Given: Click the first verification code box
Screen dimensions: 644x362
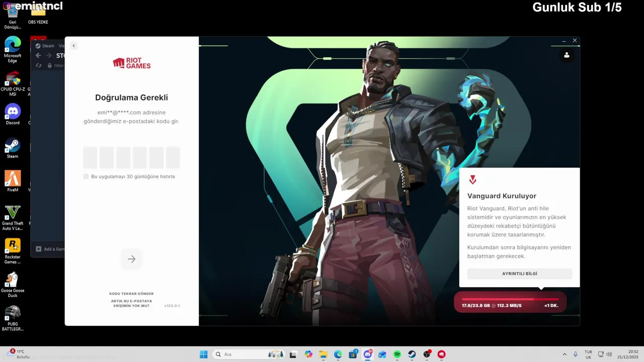Looking at the screenshot, I should [90, 157].
